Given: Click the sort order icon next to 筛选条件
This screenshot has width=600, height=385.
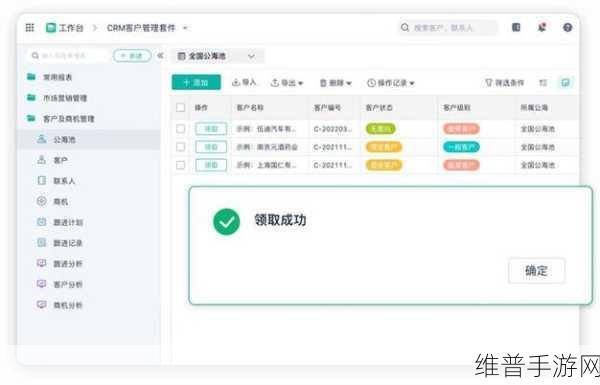Looking at the screenshot, I should click(x=543, y=83).
